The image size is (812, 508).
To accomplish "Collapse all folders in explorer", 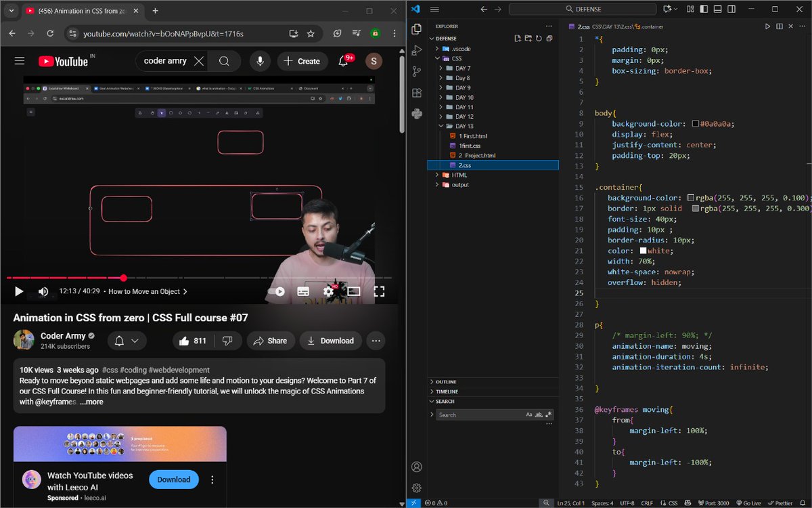I will click(x=549, y=39).
